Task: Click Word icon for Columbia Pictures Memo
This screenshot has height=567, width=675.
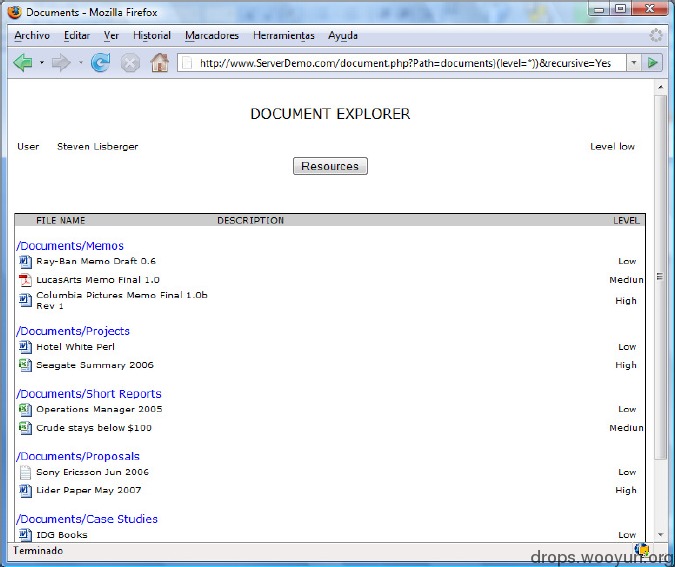Action: [x=25, y=300]
